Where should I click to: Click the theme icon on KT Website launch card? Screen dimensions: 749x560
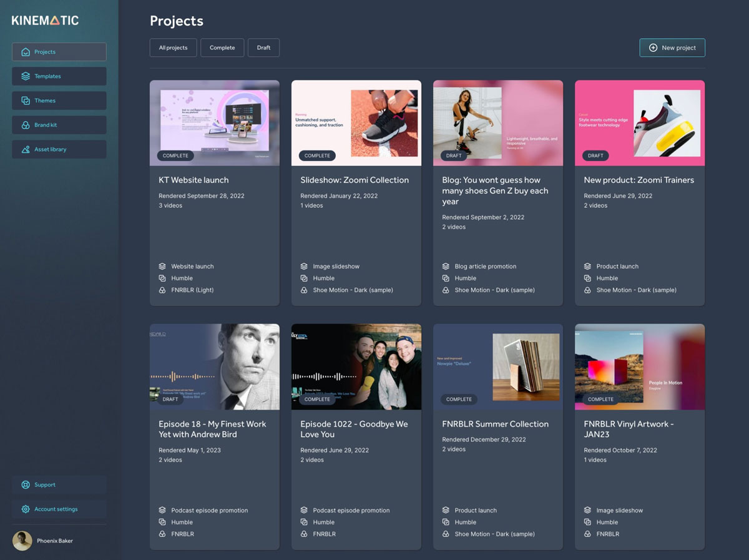(164, 278)
